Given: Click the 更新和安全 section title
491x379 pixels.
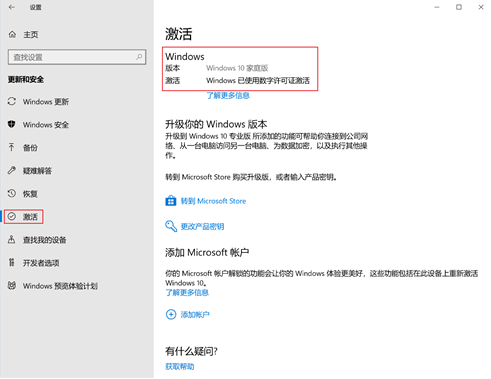Looking at the screenshot, I should pos(26,79).
